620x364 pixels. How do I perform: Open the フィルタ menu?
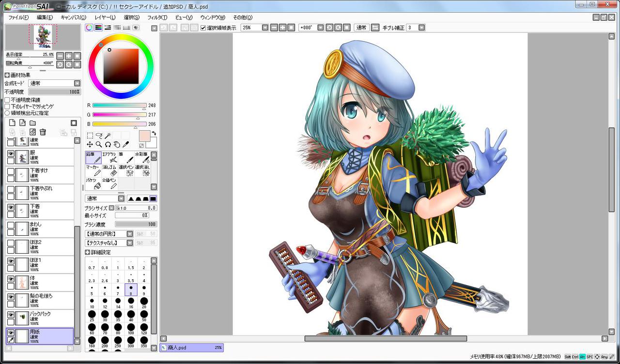click(x=157, y=17)
